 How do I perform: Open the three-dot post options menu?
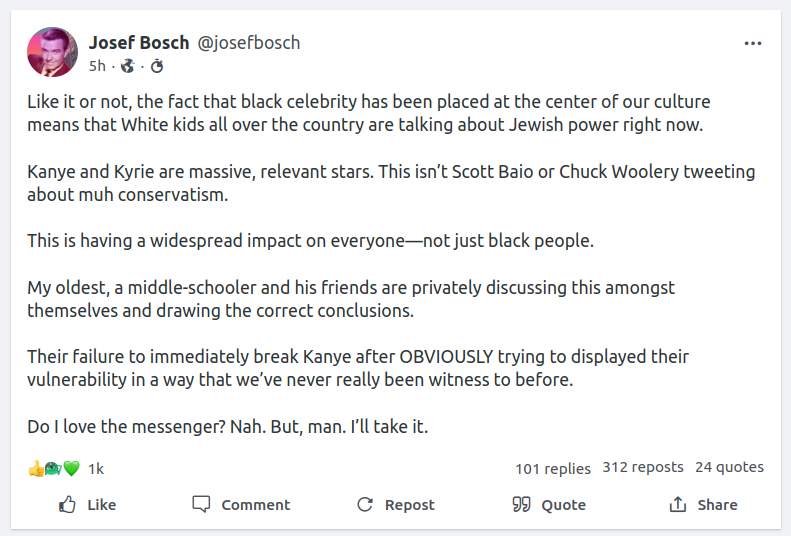752,44
